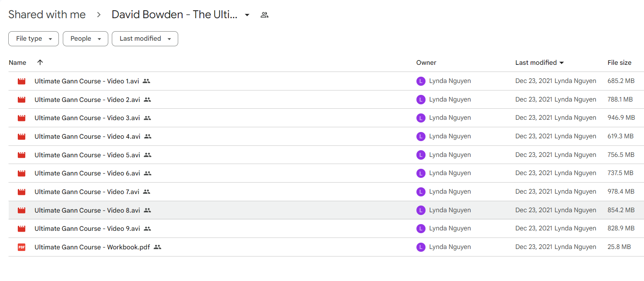Click the name sort direction arrow
This screenshot has height=281, width=644.
click(x=40, y=62)
